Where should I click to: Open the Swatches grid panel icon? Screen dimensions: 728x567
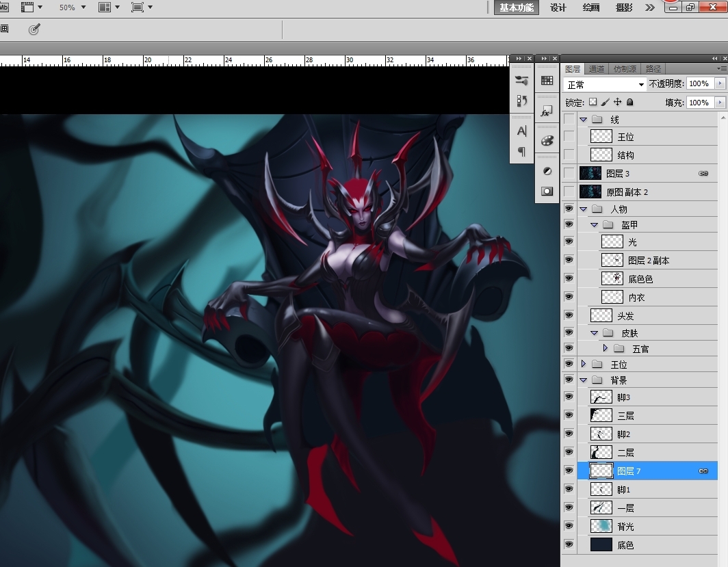[x=547, y=81]
